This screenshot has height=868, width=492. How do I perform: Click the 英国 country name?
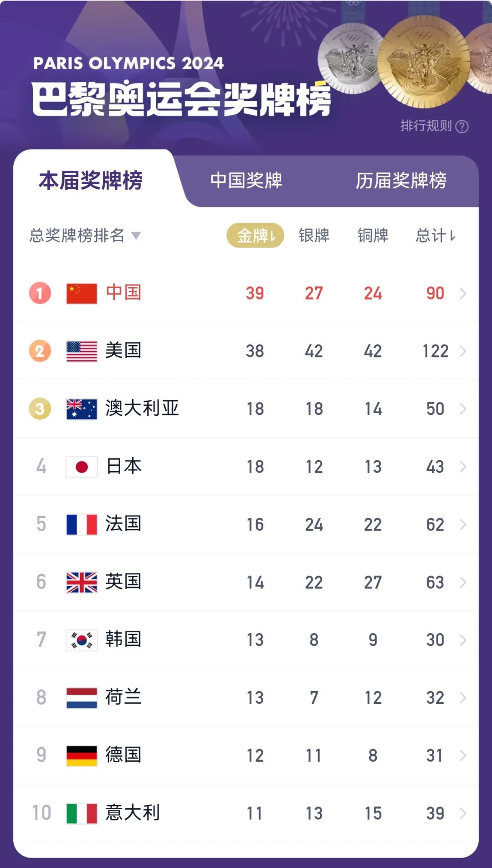click(123, 582)
